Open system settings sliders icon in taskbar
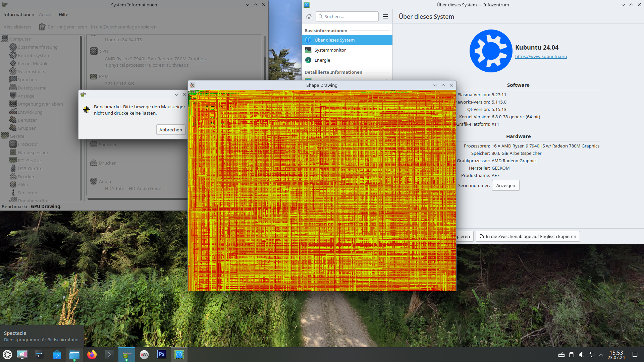The image size is (644, 362). (x=40, y=354)
